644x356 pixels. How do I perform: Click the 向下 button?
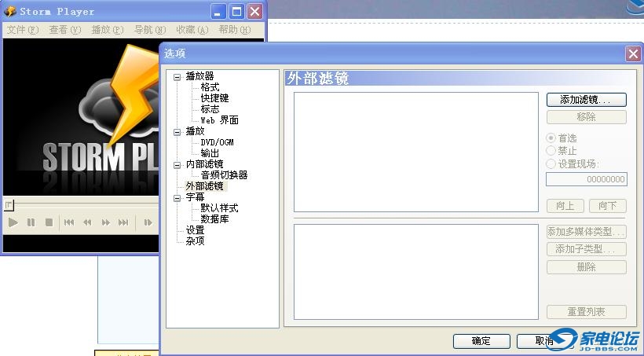click(607, 206)
